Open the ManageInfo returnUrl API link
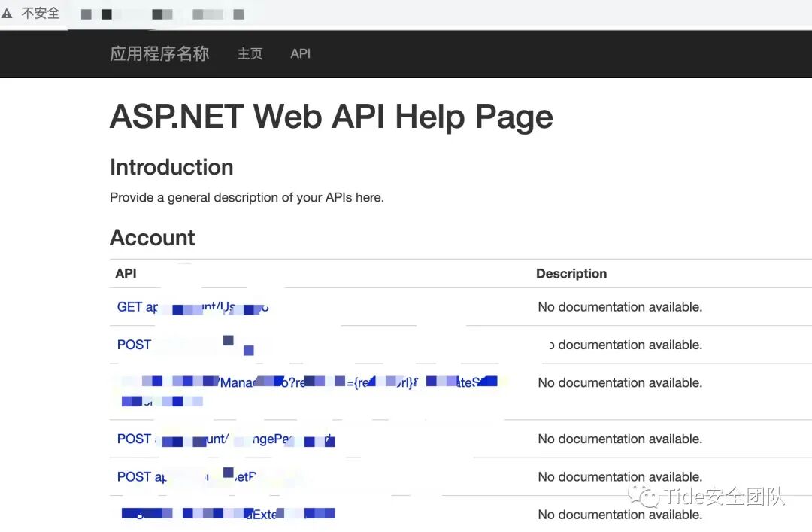Viewport: 812px width, 532px height. 309,391
